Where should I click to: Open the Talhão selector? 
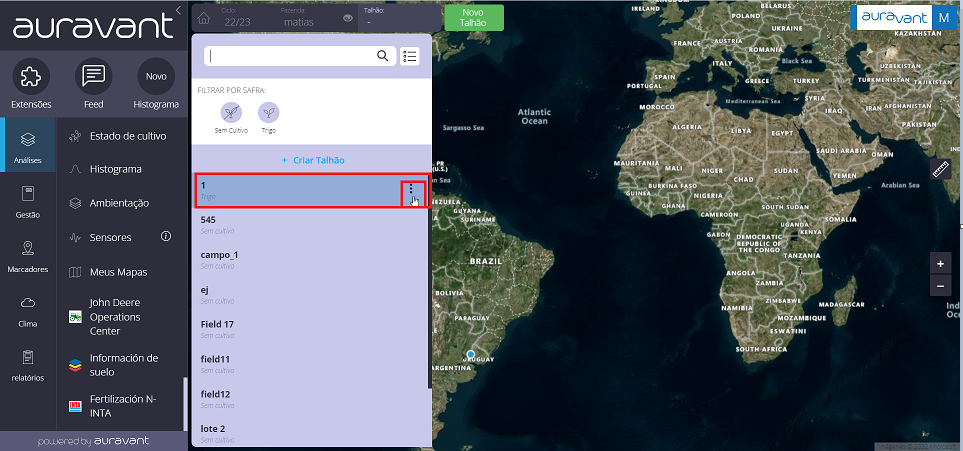pyautogui.click(x=399, y=18)
